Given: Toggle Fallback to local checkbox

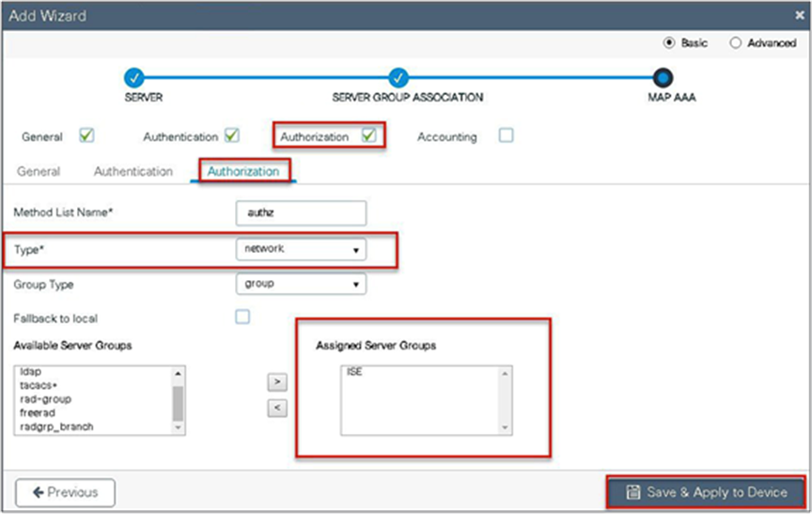Looking at the screenshot, I should coord(242,317).
